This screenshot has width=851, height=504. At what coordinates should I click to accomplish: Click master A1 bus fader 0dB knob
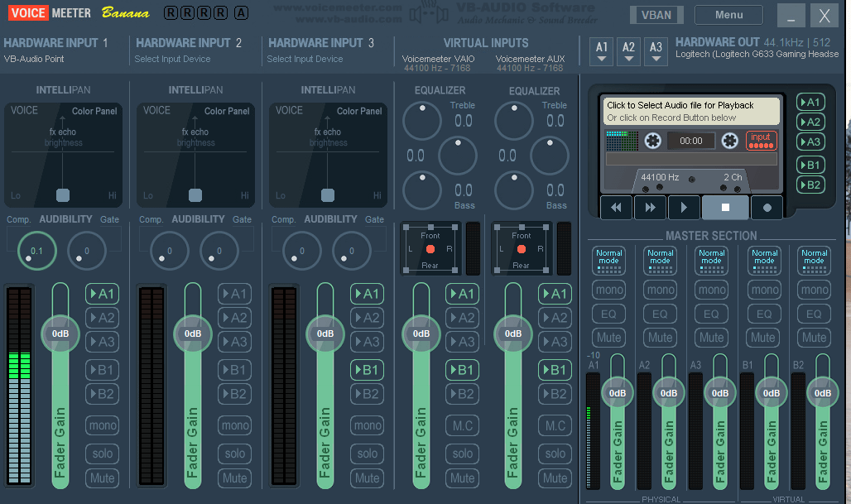tap(617, 393)
